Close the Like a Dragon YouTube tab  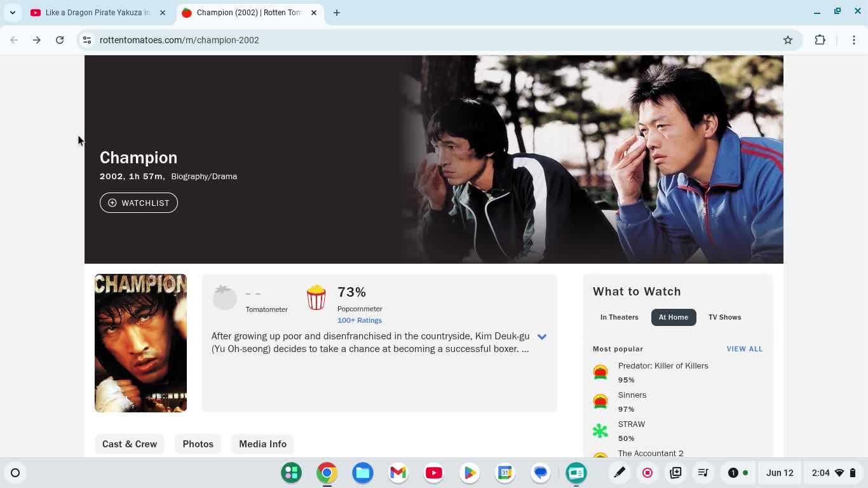point(163,13)
